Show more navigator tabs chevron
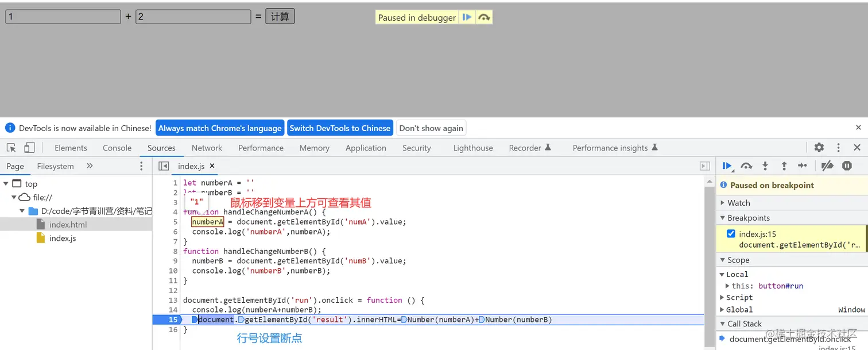The height and width of the screenshot is (350, 868). [90, 166]
